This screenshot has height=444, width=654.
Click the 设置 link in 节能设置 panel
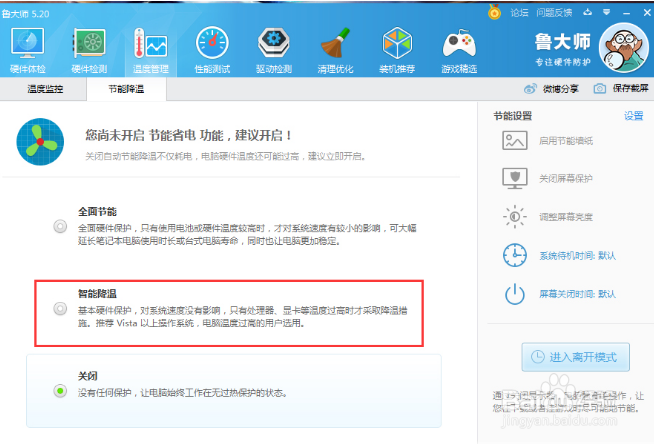pyautogui.click(x=633, y=116)
